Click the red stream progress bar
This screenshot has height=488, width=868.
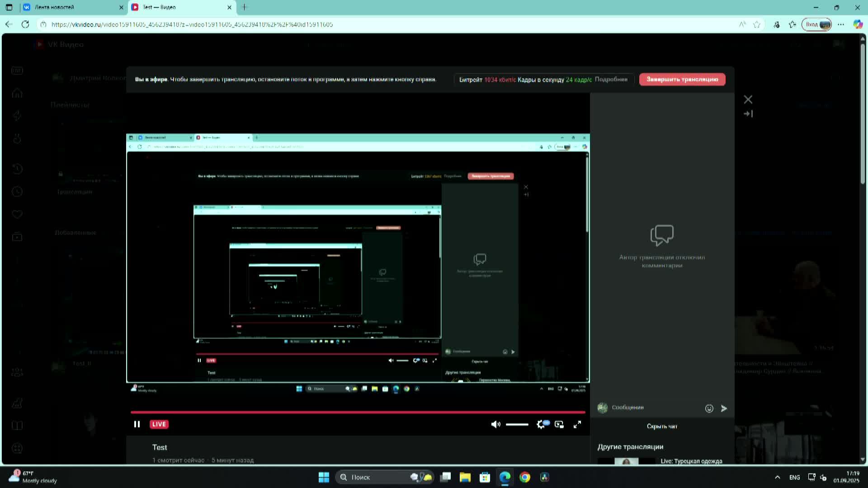pyautogui.click(x=358, y=412)
